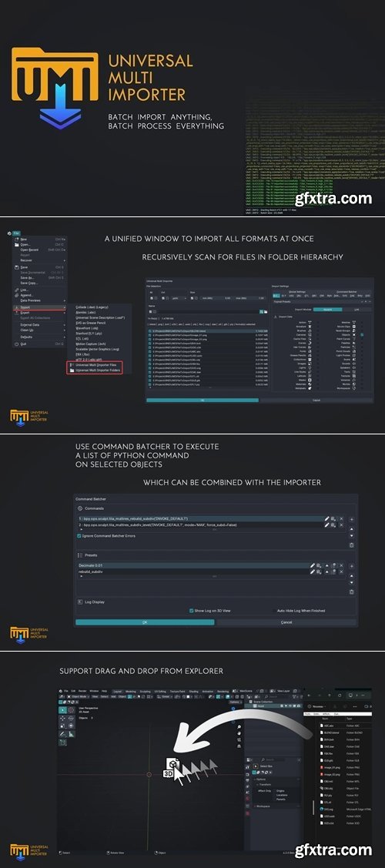
Task: Collapse the Presets section in Command Batcher
Action: (79, 554)
